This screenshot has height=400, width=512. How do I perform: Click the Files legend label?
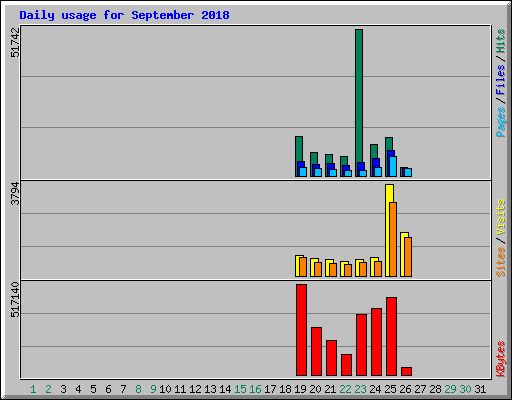[501, 79]
